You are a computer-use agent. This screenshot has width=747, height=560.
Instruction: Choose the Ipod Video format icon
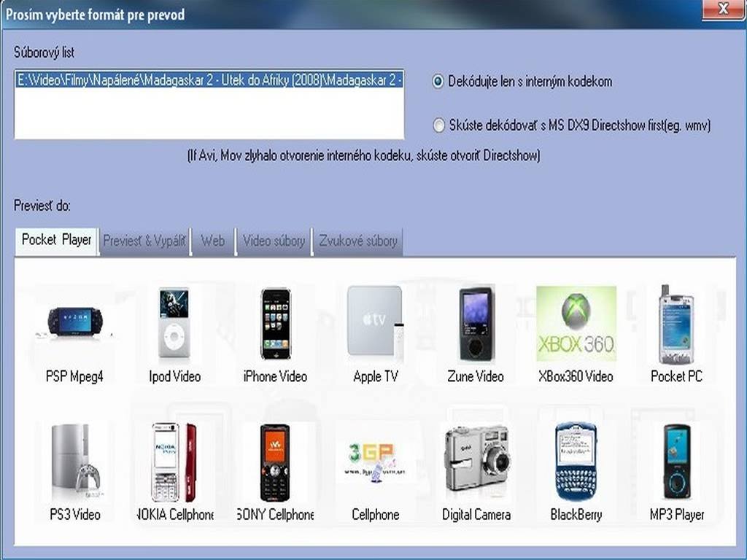174,322
